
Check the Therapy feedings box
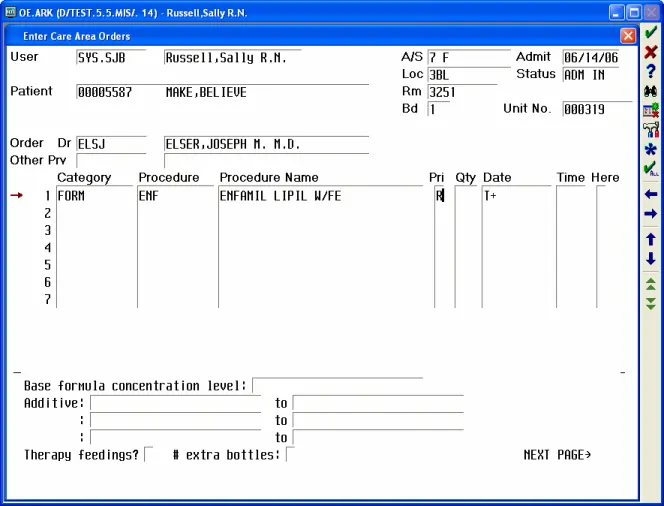pyautogui.click(x=149, y=454)
